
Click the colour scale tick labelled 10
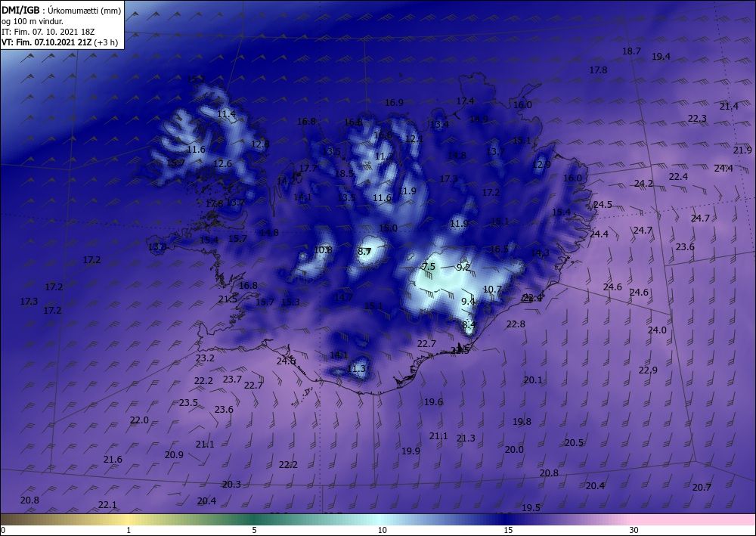(x=382, y=530)
